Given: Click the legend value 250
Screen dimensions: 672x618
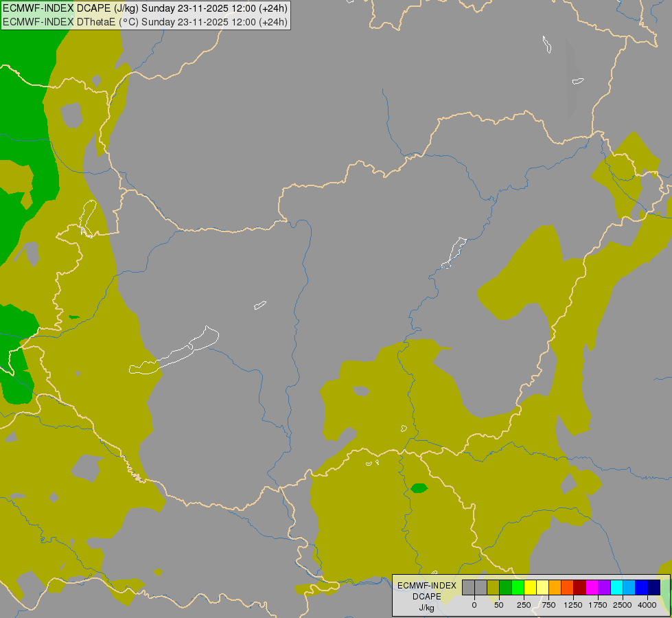Looking at the screenshot, I should coord(524,605).
